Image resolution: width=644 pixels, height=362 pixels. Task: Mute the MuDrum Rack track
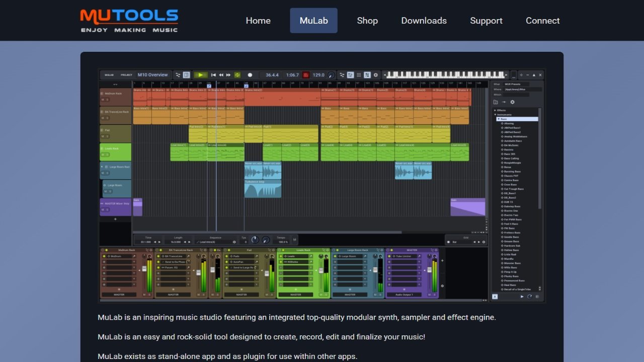pyautogui.click(x=103, y=100)
